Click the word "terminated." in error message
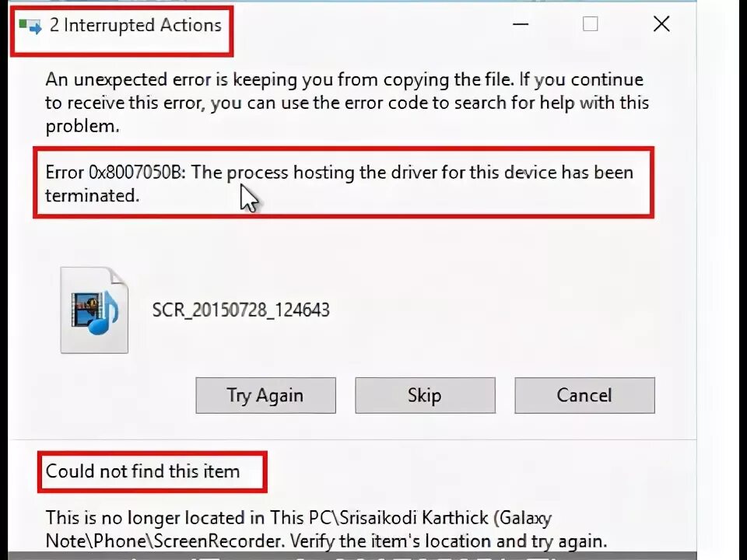 tap(93, 195)
